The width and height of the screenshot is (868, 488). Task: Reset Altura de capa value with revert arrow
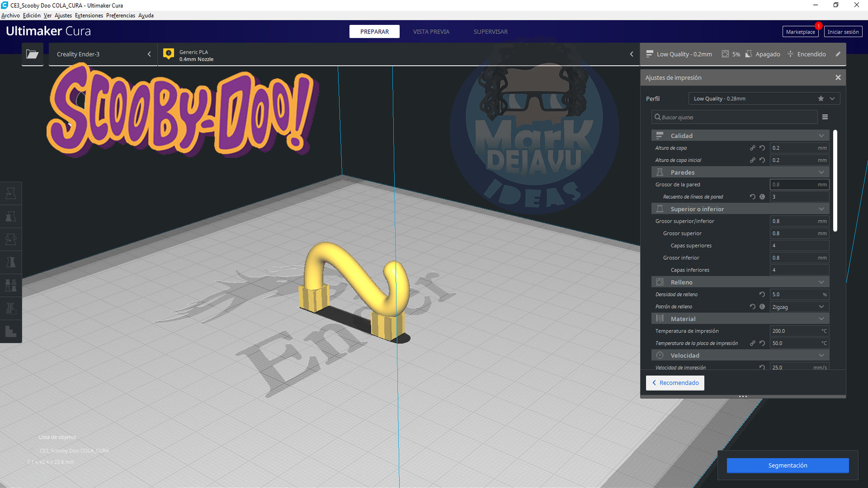pos(762,148)
